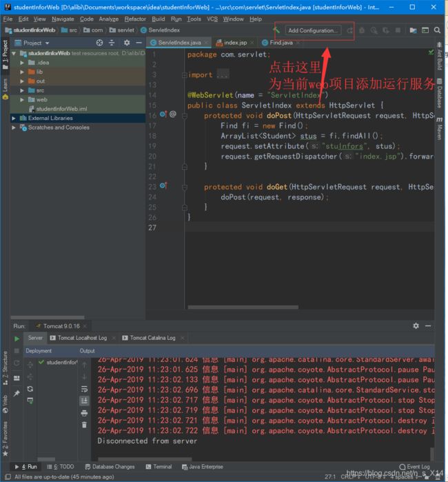Open the Learn side tab

5,88
